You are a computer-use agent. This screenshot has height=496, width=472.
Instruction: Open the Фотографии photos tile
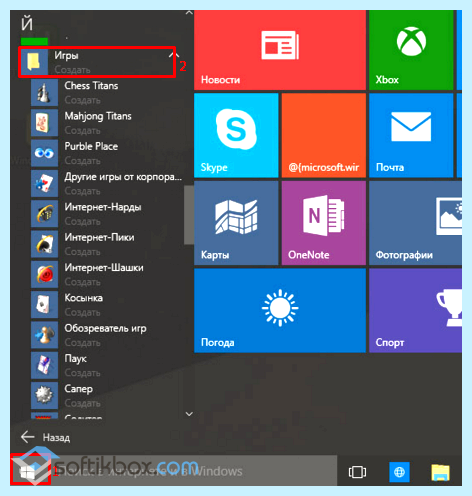coord(416,223)
